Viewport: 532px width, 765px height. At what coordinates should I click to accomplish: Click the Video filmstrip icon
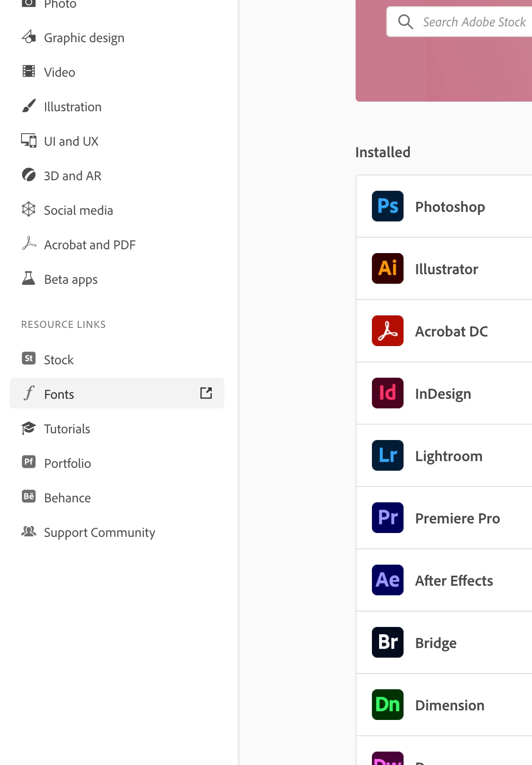point(29,71)
